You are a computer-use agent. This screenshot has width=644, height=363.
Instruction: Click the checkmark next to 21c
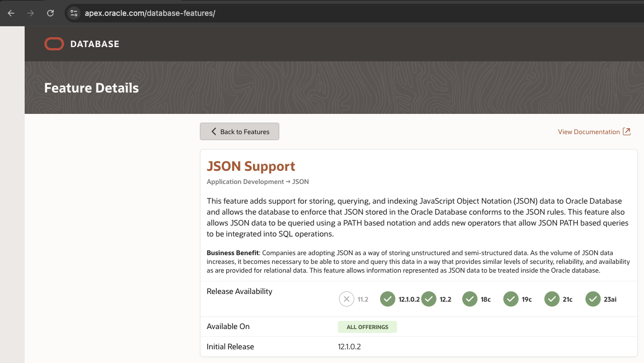[x=551, y=299]
